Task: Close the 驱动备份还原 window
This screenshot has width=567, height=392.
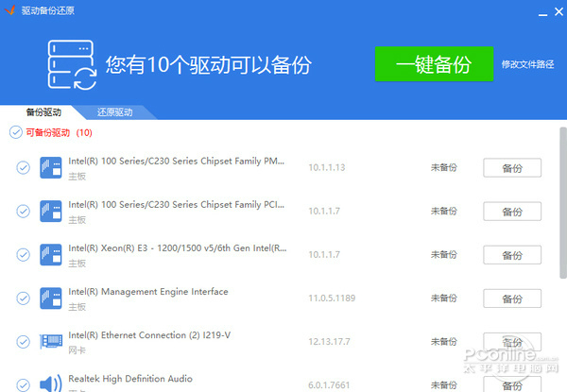Action: [559, 12]
